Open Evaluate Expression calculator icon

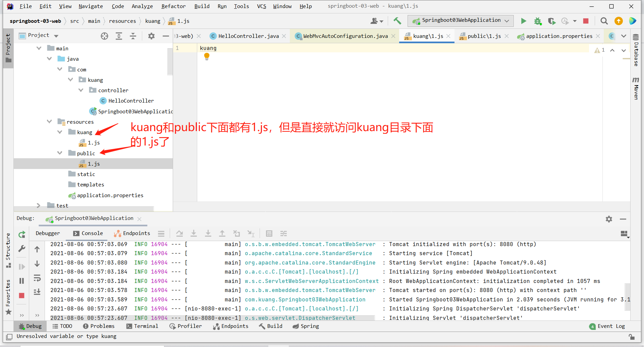[269, 233]
